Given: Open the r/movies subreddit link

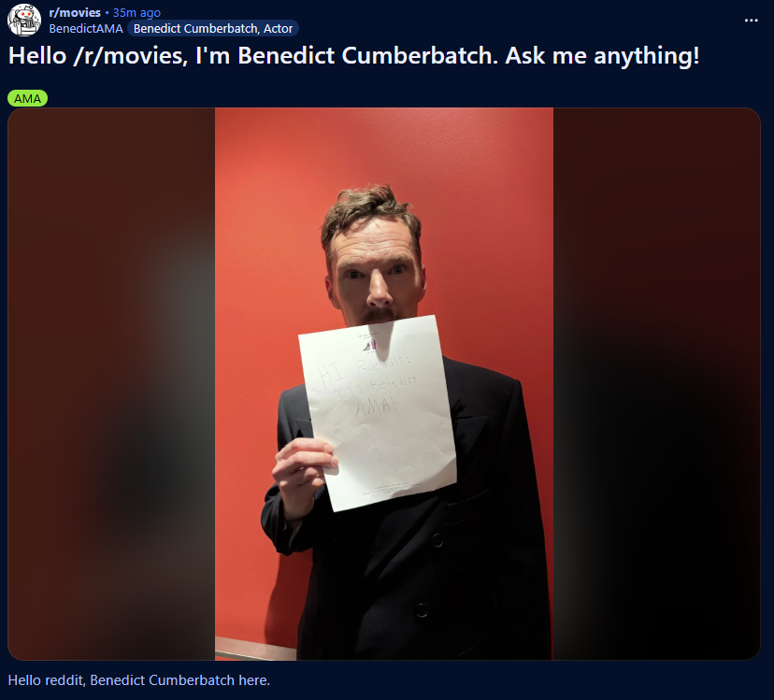Looking at the screenshot, I should (75, 12).
